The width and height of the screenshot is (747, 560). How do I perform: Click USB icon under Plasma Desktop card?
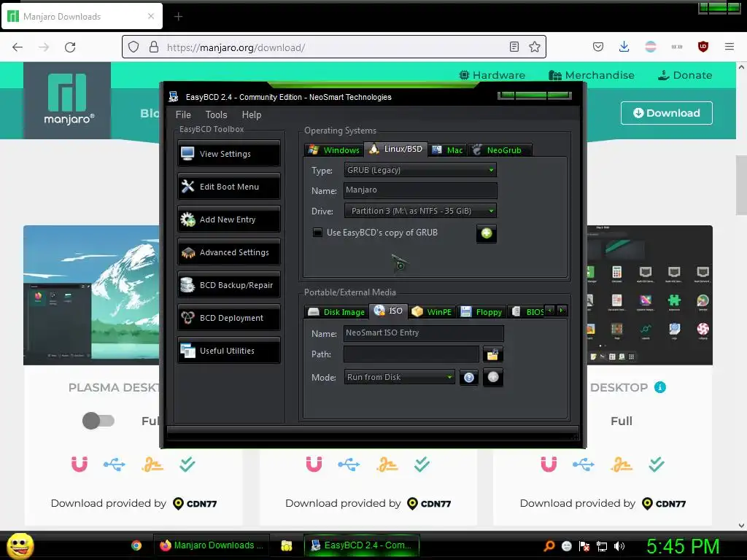pyautogui.click(x=115, y=464)
